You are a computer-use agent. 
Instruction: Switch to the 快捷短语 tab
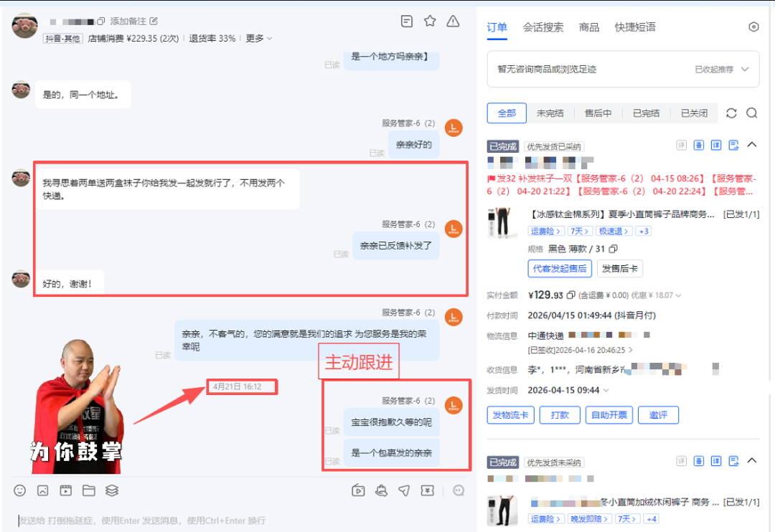tap(635, 27)
